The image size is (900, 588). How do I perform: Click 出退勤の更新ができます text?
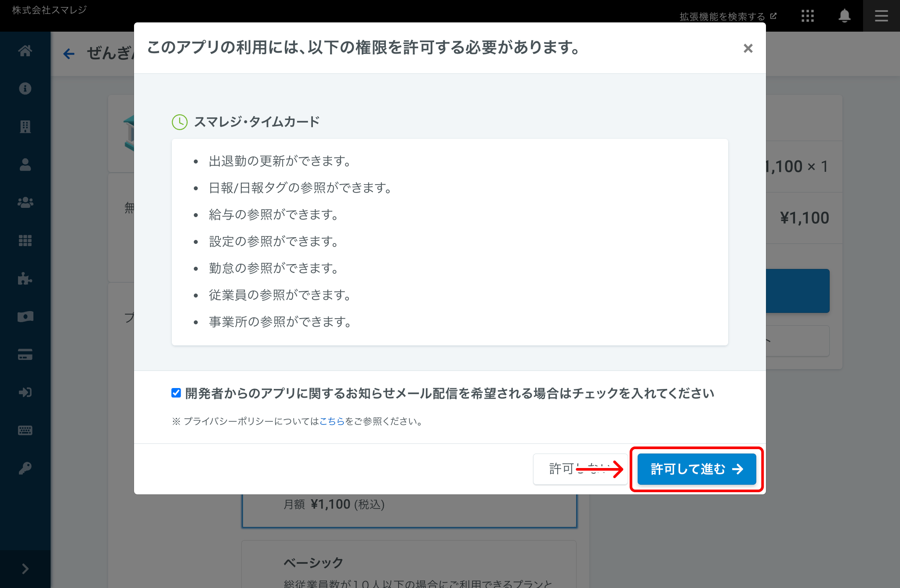(280, 161)
